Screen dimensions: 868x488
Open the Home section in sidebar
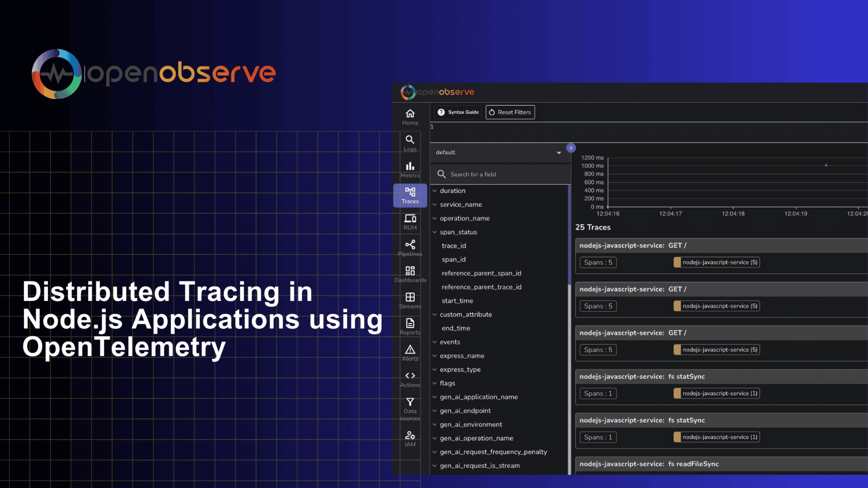(x=410, y=117)
